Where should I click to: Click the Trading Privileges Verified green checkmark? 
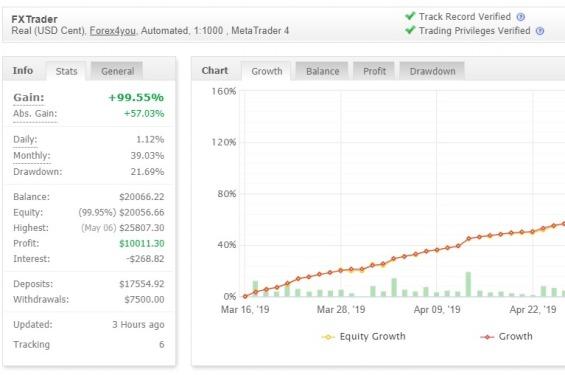pyautogui.click(x=410, y=30)
